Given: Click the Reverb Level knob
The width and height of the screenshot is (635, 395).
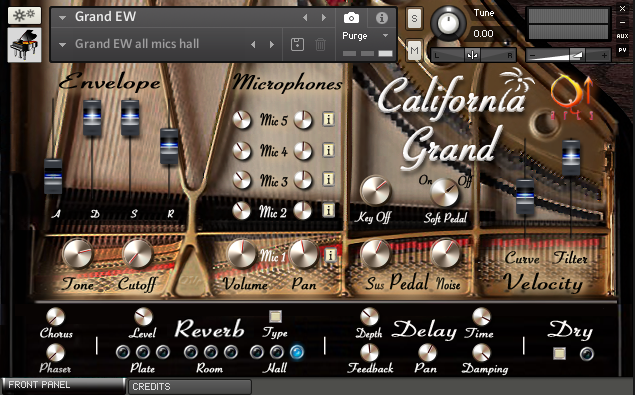Looking at the screenshot, I should 143,316.
